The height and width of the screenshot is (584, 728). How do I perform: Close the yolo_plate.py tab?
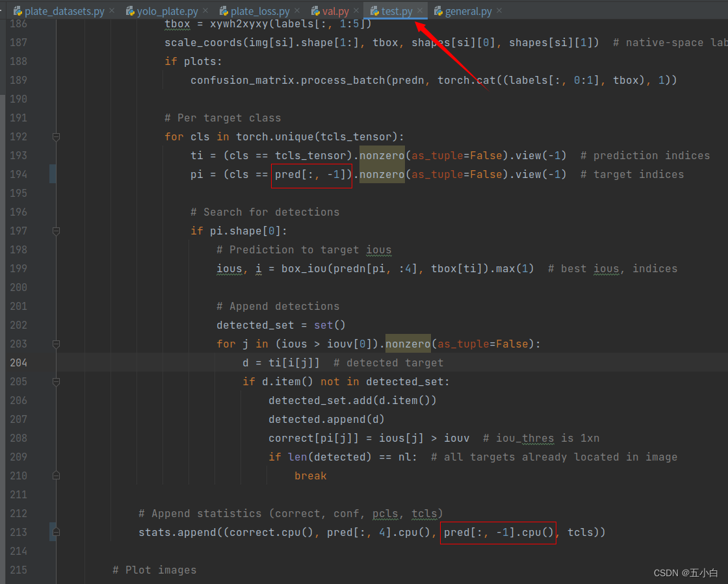click(205, 11)
